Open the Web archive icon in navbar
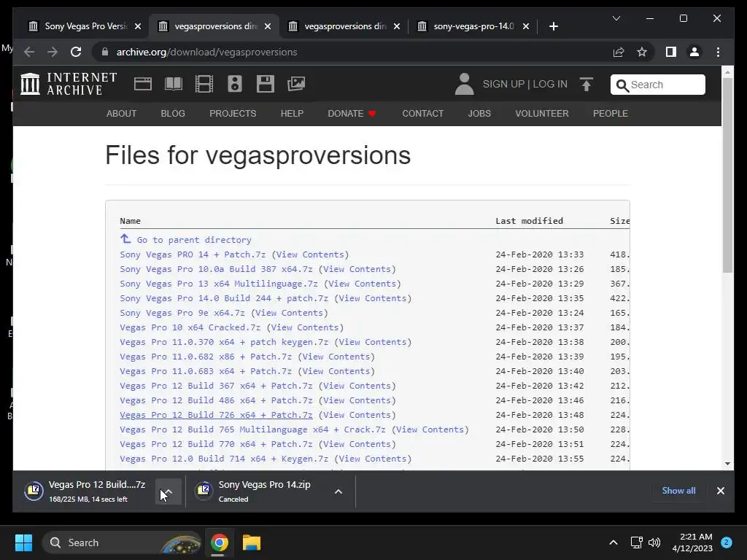Image resolution: width=747 pixels, height=560 pixels. [x=142, y=84]
